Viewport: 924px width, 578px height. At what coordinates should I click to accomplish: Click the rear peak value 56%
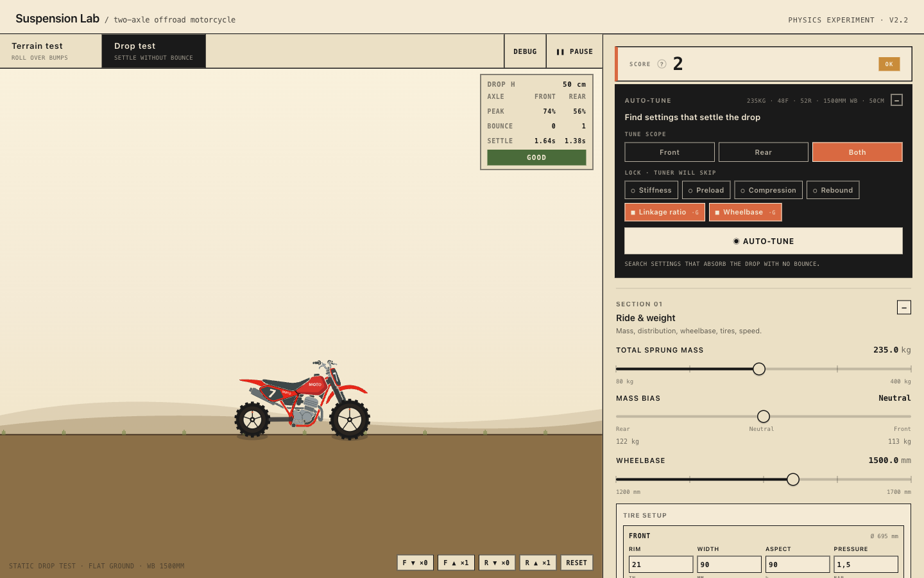coord(579,112)
